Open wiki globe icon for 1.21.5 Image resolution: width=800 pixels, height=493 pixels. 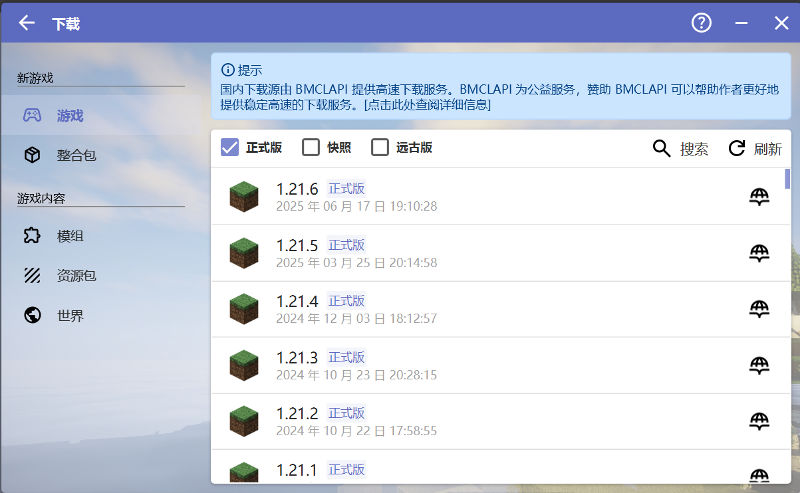[759, 253]
